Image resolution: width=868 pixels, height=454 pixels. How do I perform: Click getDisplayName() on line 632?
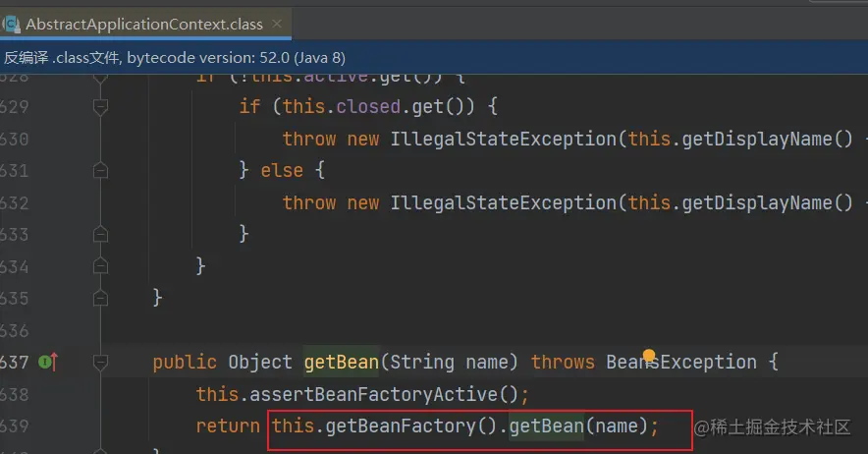pyautogui.click(x=768, y=202)
